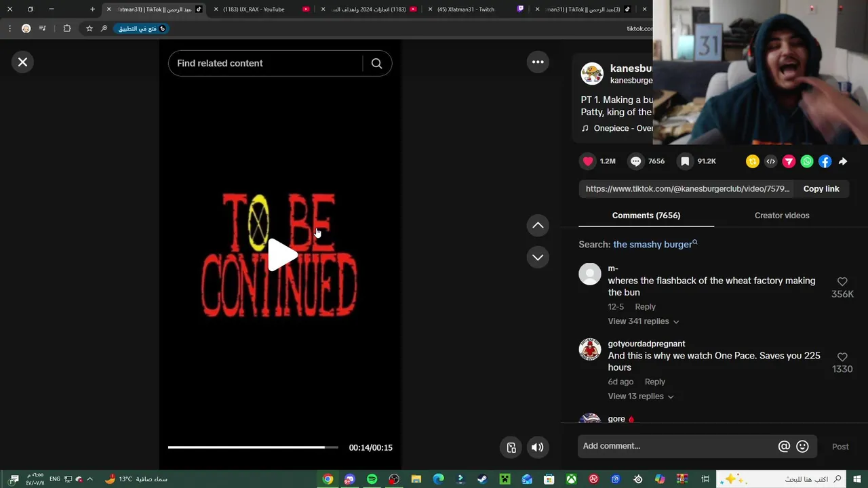The height and width of the screenshot is (488, 868).
Task: Switch to the 2024 YouTube browser tab
Action: pyautogui.click(x=370, y=9)
